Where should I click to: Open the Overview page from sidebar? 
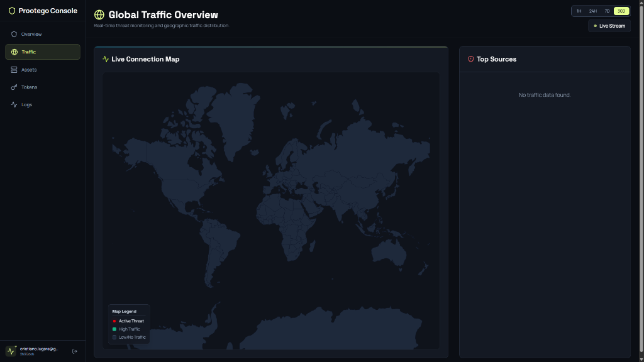click(x=31, y=34)
